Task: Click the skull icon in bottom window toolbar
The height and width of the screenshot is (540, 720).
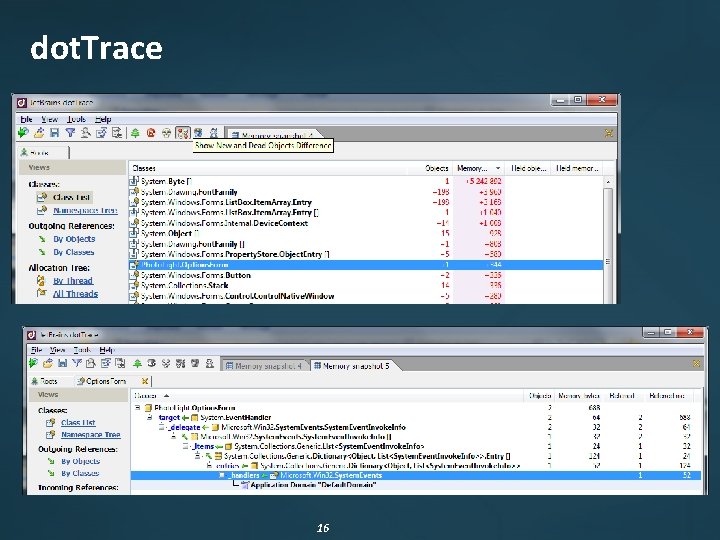Action: 166,364
